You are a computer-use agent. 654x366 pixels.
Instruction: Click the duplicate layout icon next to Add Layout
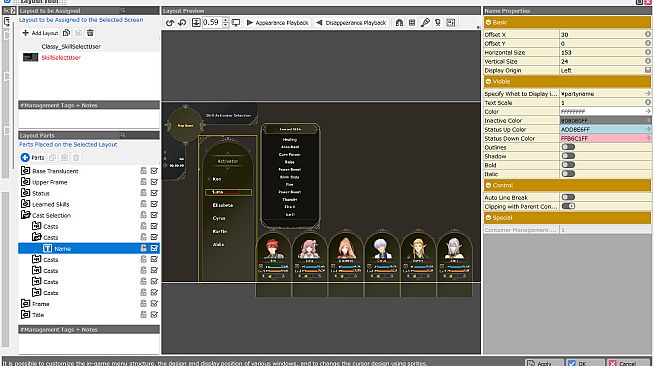click(x=66, y=33)
